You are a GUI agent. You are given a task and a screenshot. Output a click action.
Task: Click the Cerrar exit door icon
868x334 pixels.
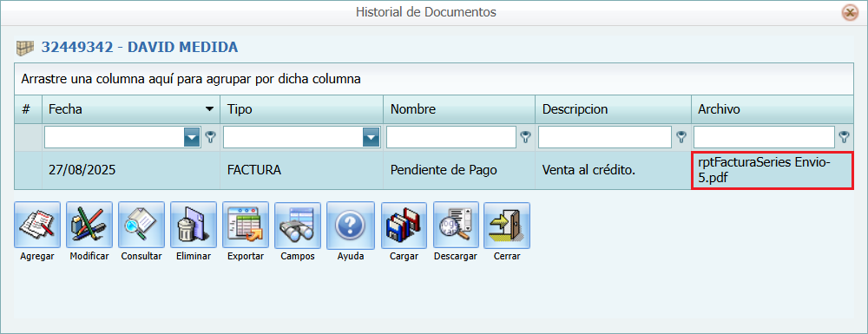507,225
